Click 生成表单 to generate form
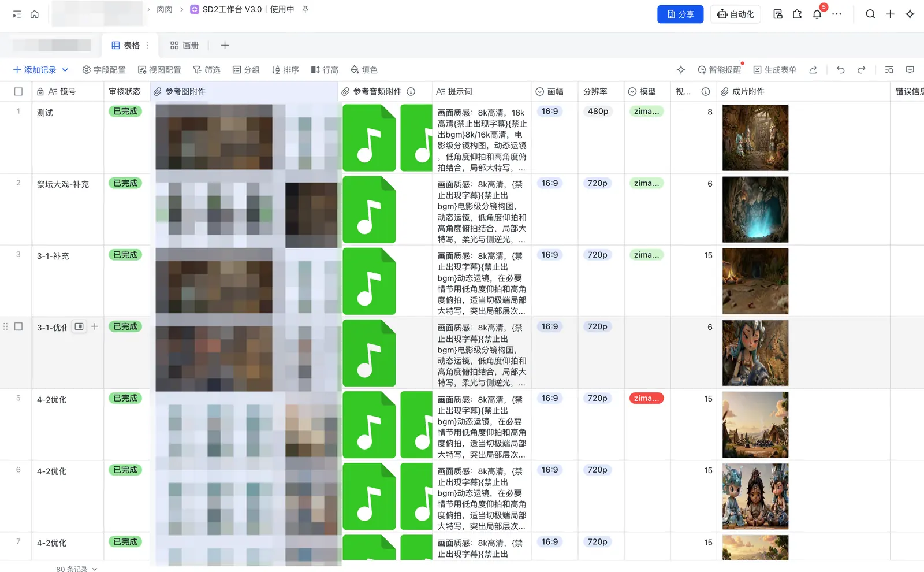This screenshot has width=924, height=572. pos(775,70)
